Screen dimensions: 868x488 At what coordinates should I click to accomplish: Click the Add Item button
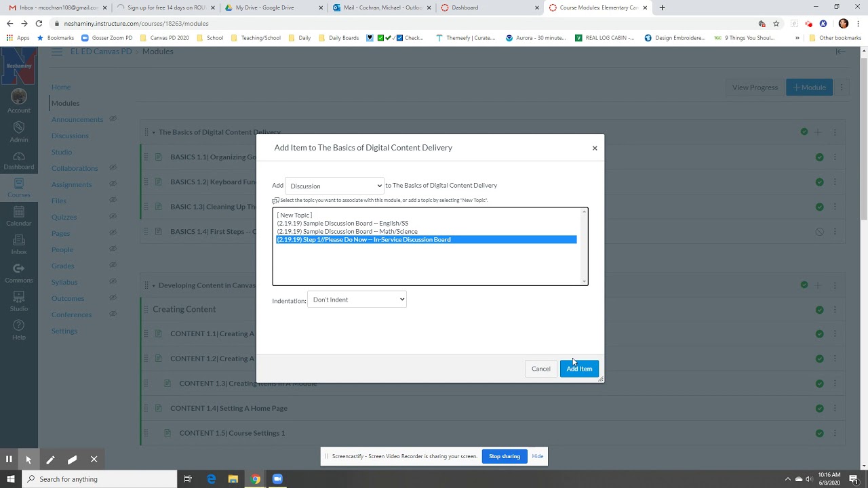(x=579, y=369)
